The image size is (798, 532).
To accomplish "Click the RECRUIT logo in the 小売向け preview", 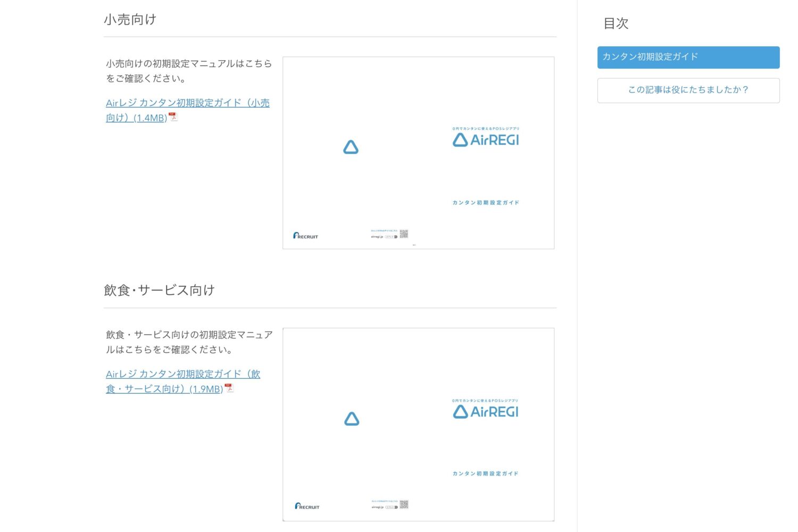I will 305,236.
